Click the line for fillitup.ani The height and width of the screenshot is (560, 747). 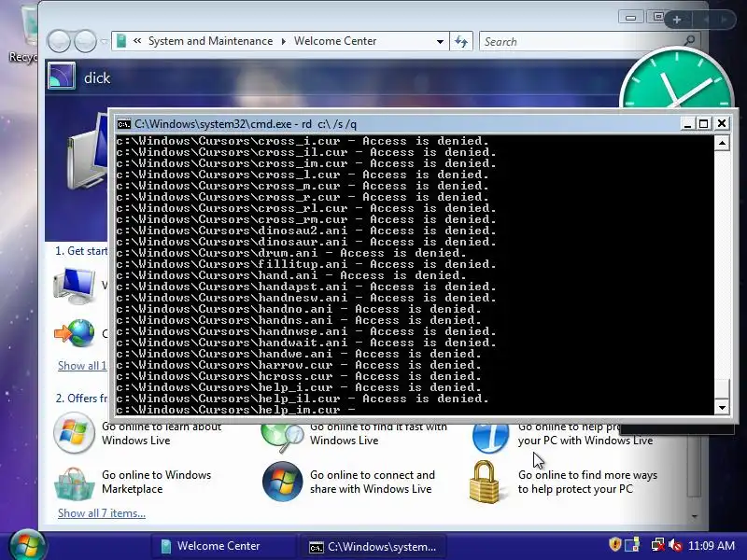[306, 264]
